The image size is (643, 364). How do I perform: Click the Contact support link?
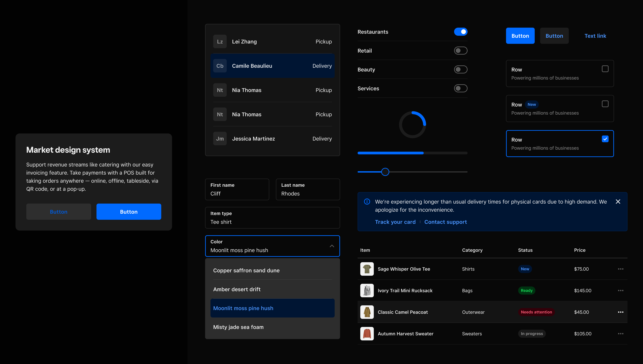[446, 222]
